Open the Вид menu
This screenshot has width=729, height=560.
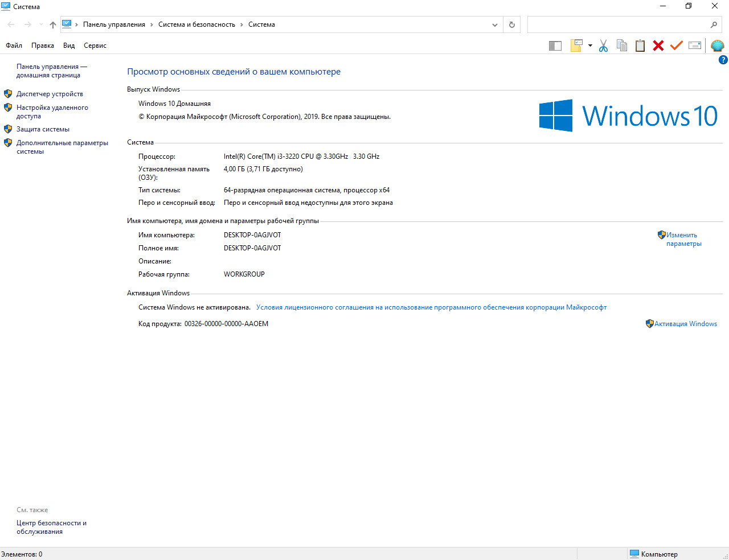click(x=69, y=46)
